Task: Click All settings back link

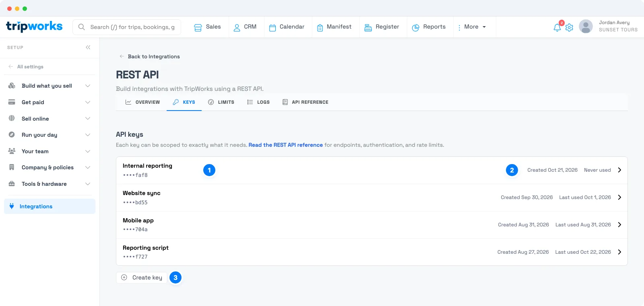Action: pos(26,67)
